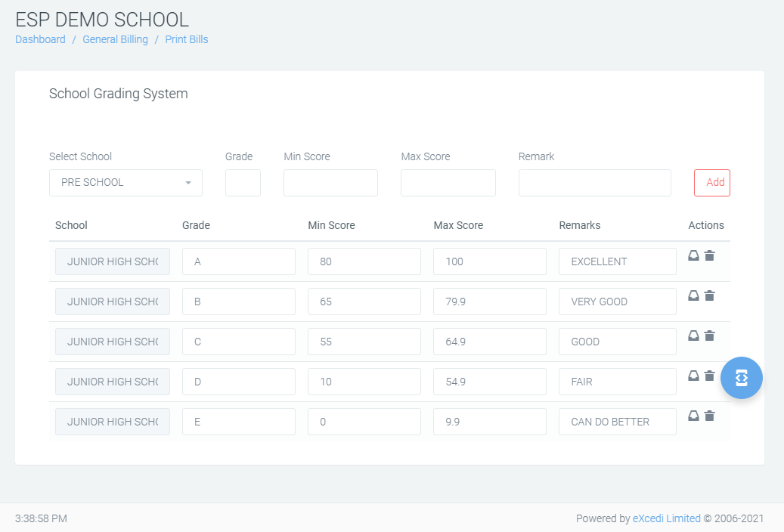Open the Print Bills breadcrumb
This screenshot has width=784, height=532.
186,39
